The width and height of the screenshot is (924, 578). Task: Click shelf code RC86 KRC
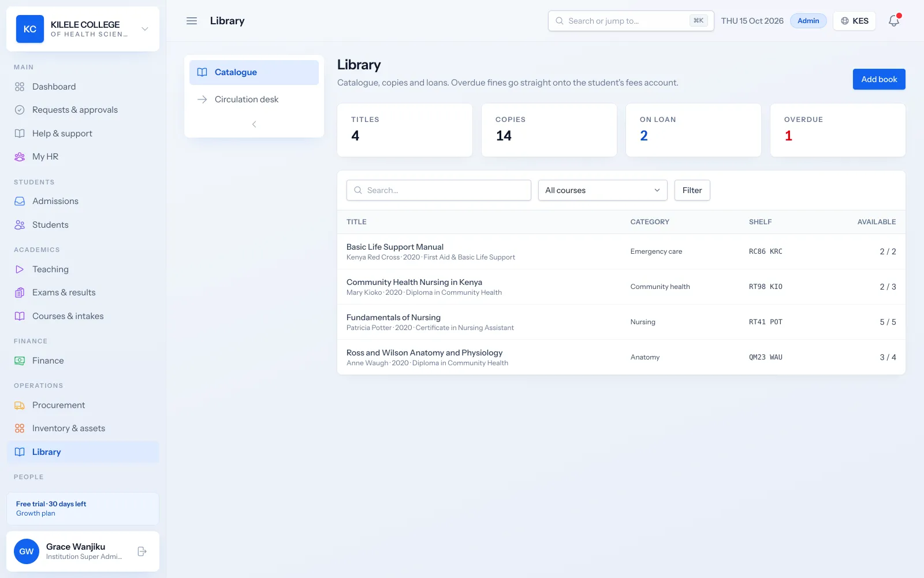click(x=765, y=251)
